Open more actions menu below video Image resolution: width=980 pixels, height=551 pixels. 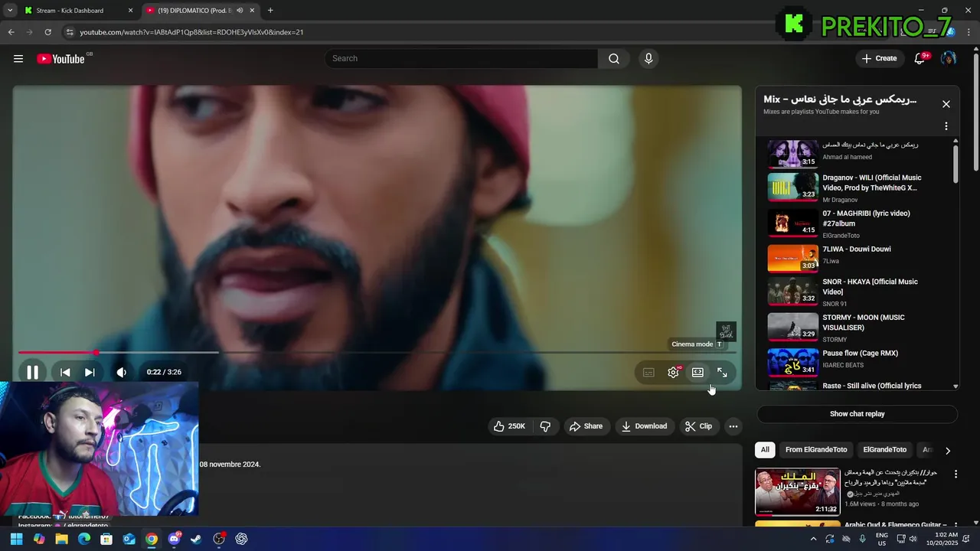(x=733, y=426)
